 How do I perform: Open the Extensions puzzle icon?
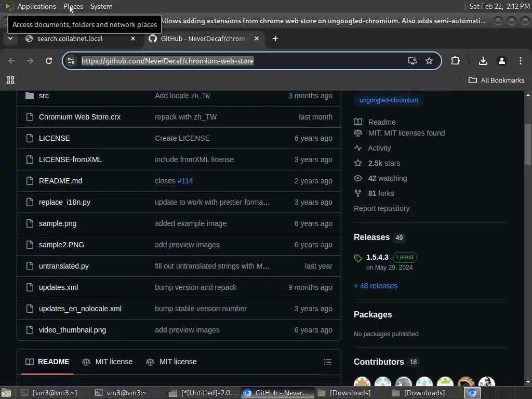[x=455, y=61]
